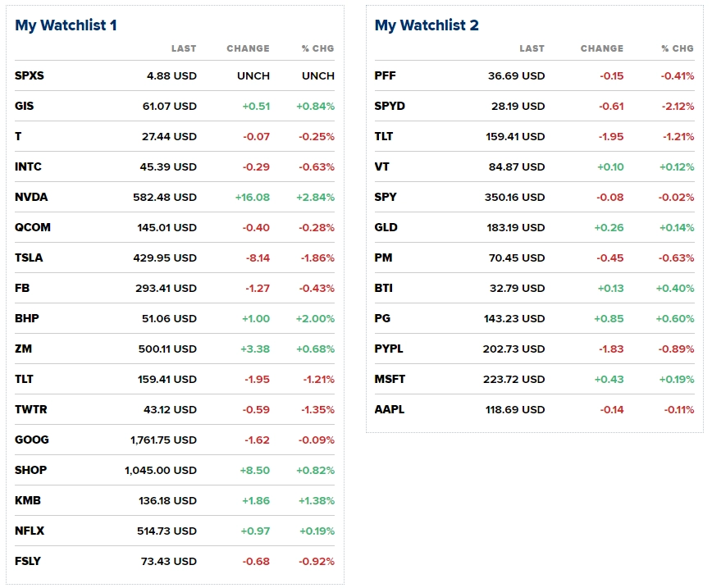Screen dimensions: 712x588
Task: Open the My Watchlist 1 heading
Action: coord(66,25)
